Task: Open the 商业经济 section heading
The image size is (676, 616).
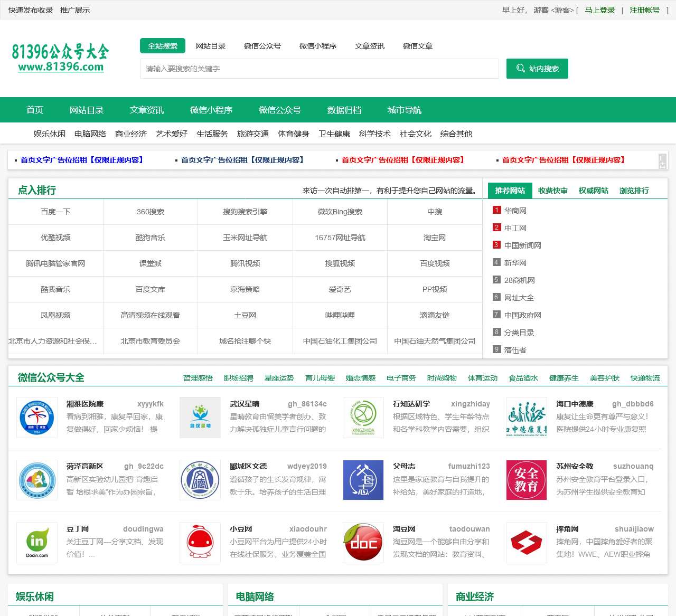Action: point(475,596)
